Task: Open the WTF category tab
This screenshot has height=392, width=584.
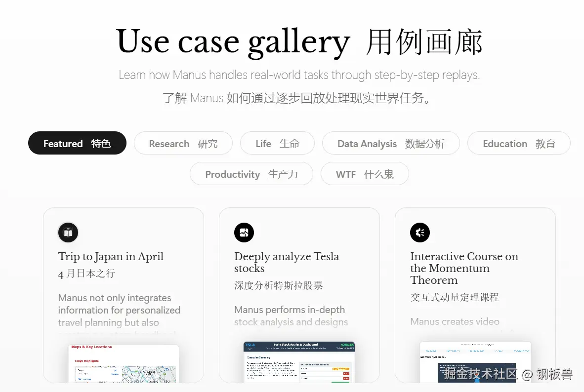Action: click(x=365, y=174)
